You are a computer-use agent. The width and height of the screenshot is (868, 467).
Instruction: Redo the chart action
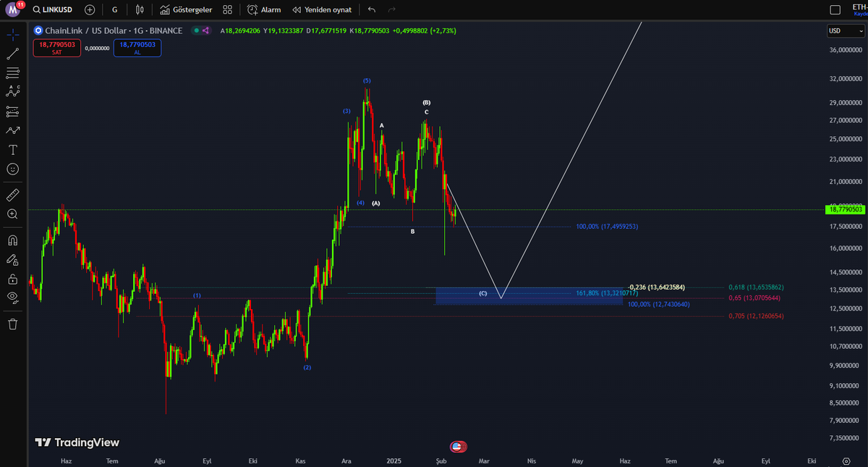(392, 10)
